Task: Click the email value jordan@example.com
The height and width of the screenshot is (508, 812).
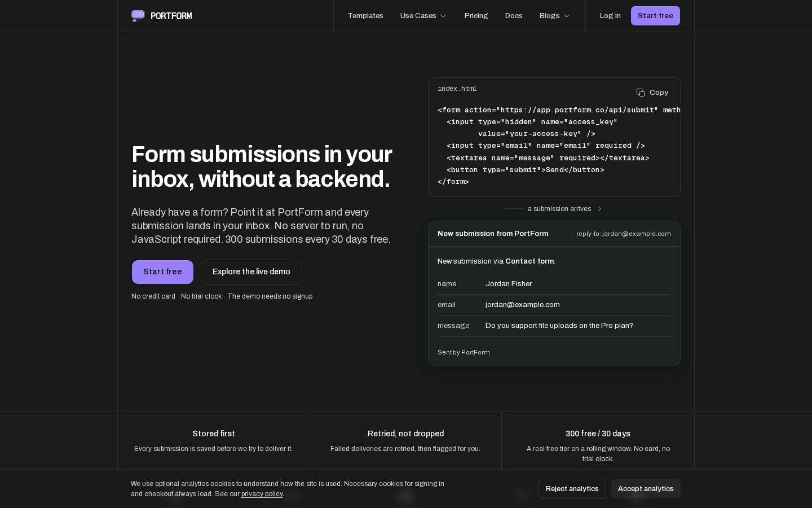Action: pos(523,305)
